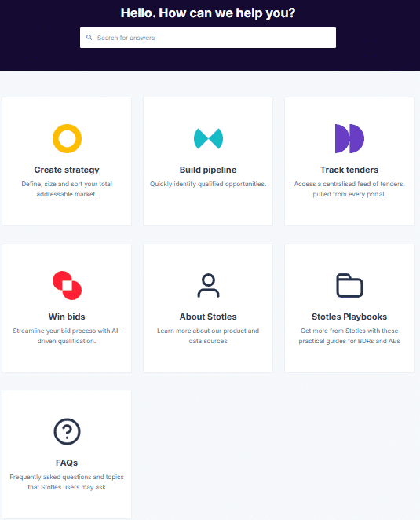Click the question mark FAQs icon
420x520 pixels.
[x=67, y=431]
